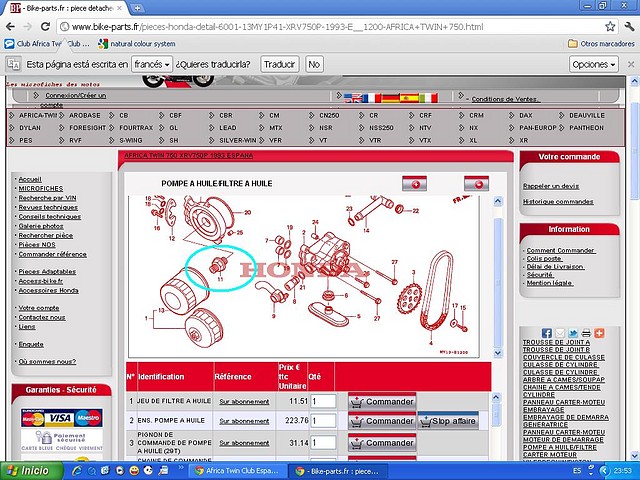This screenshot has height=480, width=640.
Task: Open MICROFICHES in the sidebar
Action: coord(41,189)
